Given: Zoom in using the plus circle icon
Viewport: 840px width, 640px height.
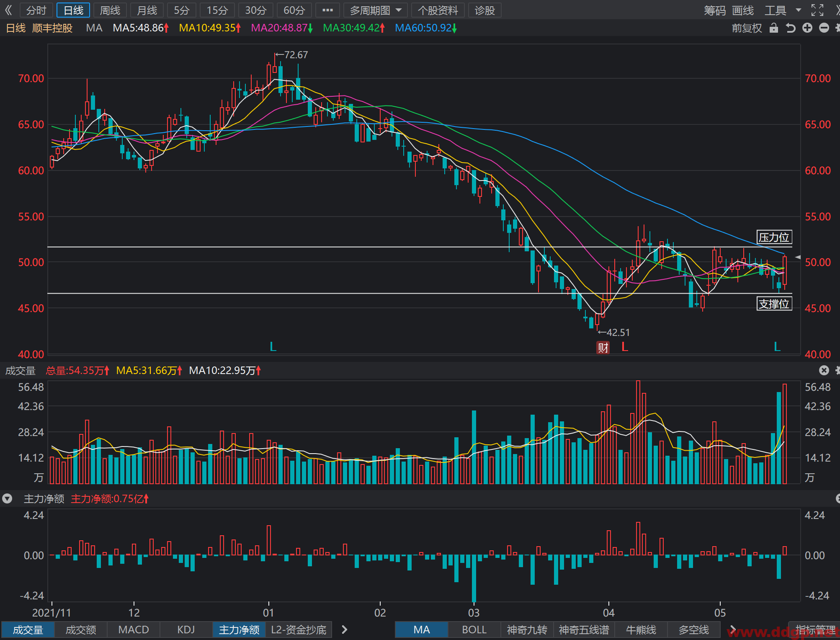Looking at the screenshot, I should click(x=807, y=28).
